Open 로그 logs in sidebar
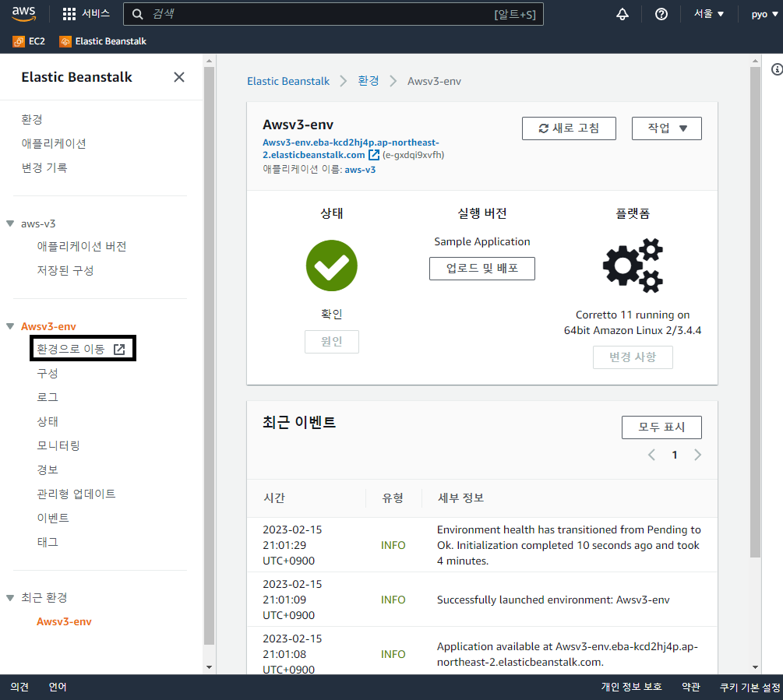This screenshot has height=700, width=783. pos(48,397)
